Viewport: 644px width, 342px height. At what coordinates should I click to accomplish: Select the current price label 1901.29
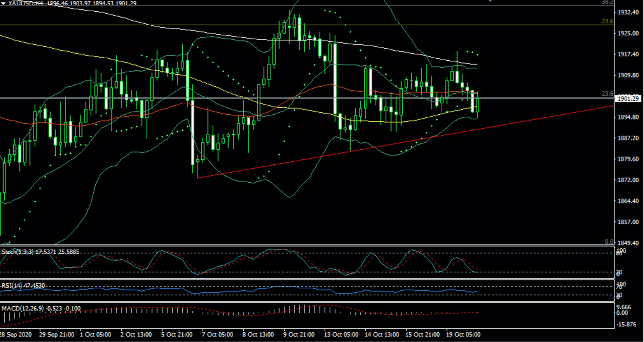[628, 98]
